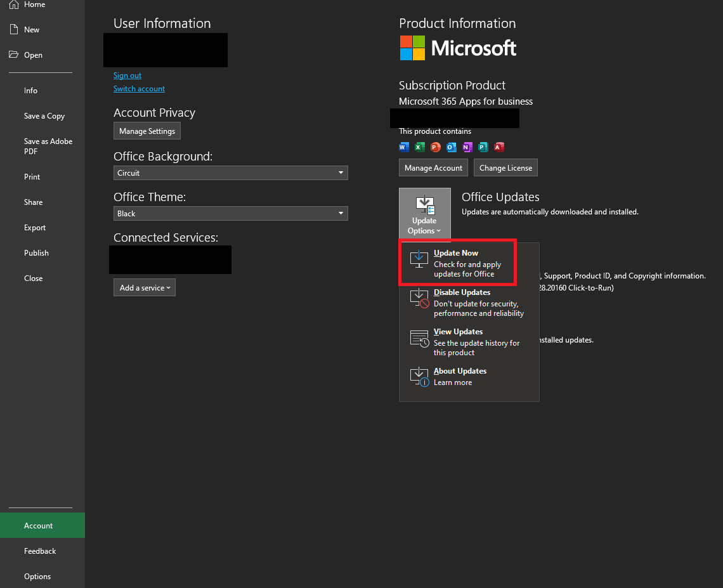The width and height of the screenshot is (723, 588).
Task: Click the Change License button
Action: 506,168
